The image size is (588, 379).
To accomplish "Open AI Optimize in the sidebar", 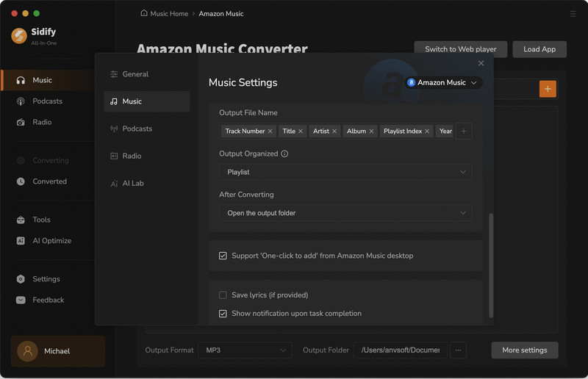I will coord(51,241).
